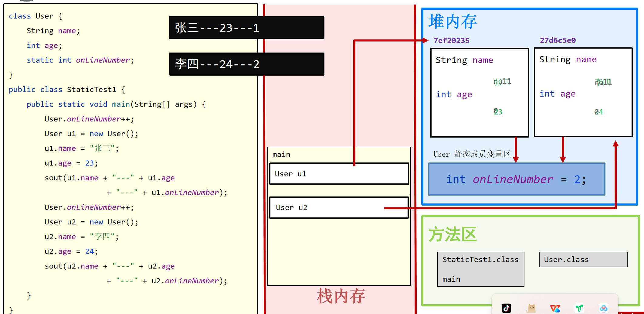This screenshot has width=644, height=314.
Task: Click the 'User u2' stack variable box
Action: [x=339, y=207]
